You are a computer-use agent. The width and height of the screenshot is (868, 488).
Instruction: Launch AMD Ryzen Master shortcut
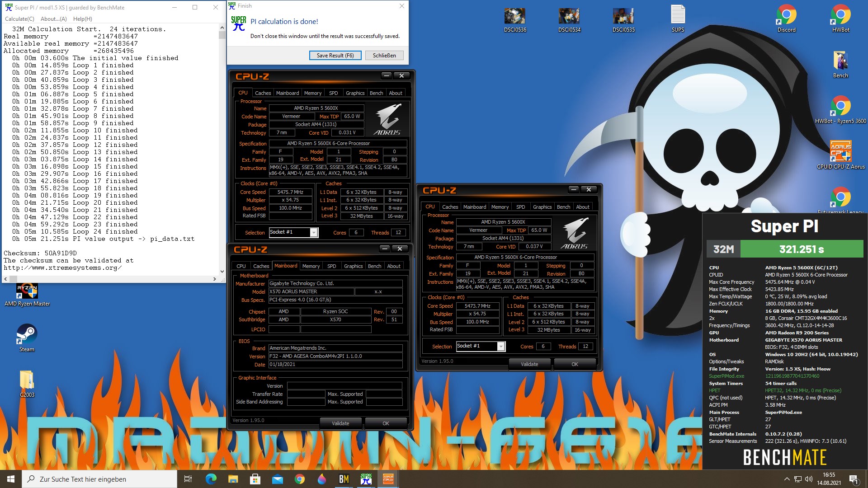[27, 295]
